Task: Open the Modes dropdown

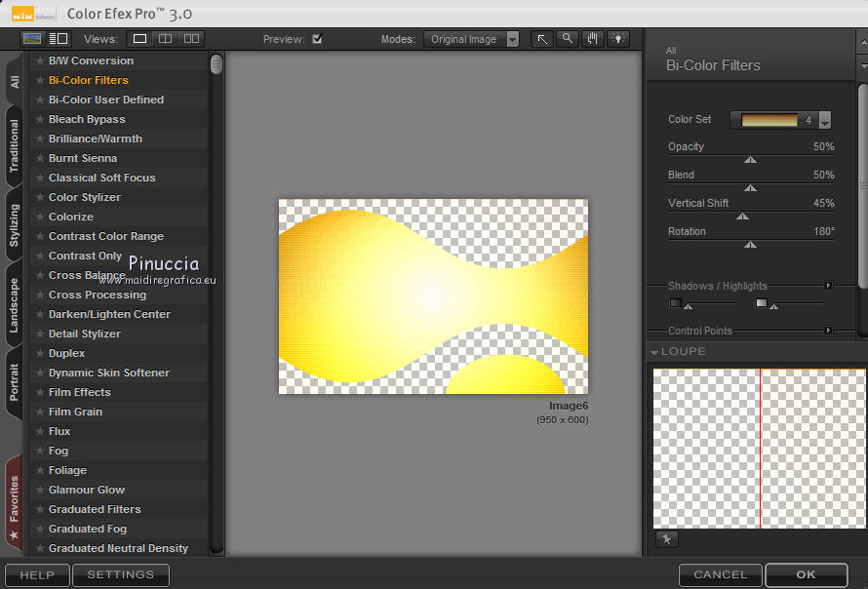Action: [x=473, y=39]
